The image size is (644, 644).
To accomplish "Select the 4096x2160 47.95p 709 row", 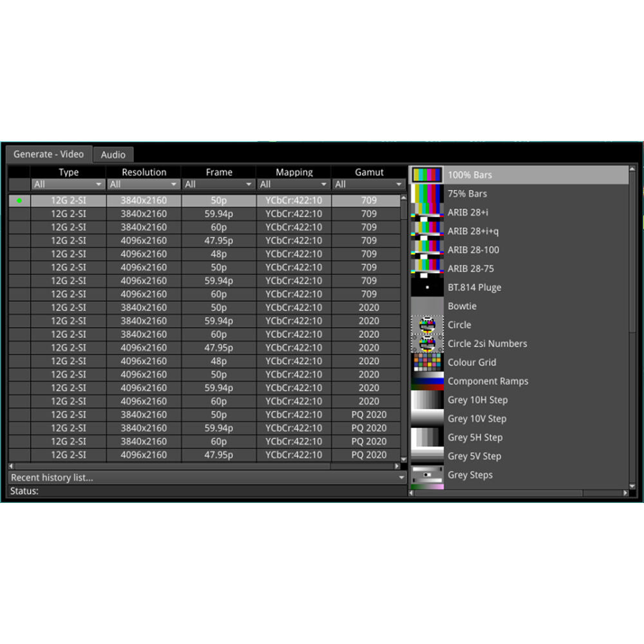I will 205,241.
